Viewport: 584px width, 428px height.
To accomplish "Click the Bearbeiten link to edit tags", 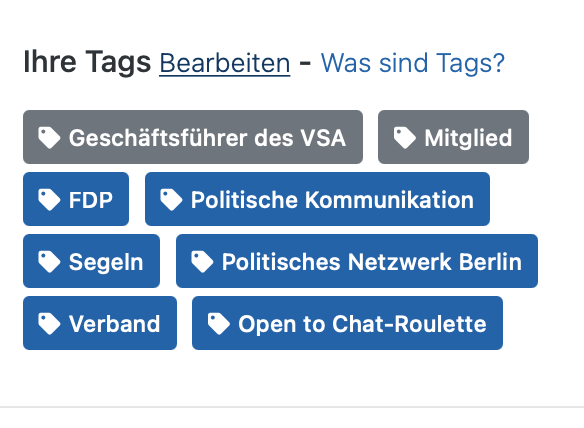I will (x=225, y=63).
